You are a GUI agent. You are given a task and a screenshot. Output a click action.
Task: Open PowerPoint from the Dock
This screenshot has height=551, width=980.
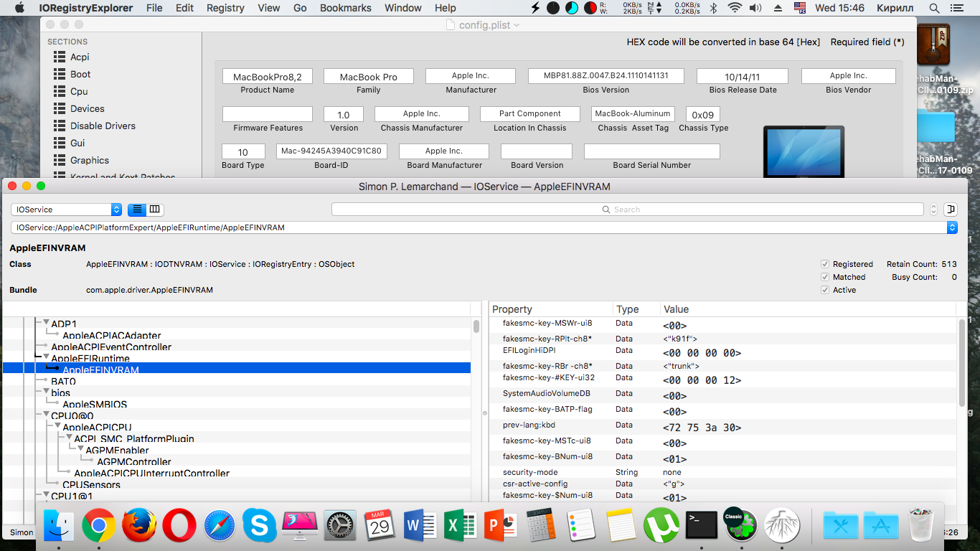501,526
